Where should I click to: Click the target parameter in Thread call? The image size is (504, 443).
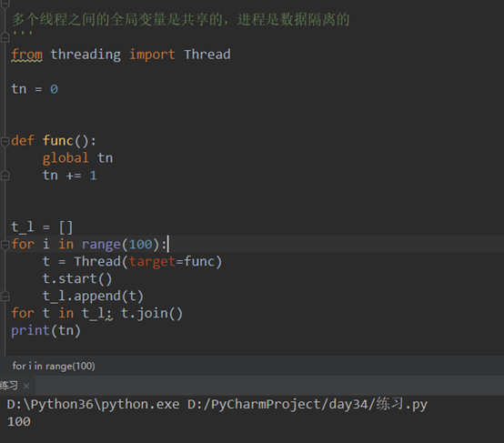click(x=152, y=261)
